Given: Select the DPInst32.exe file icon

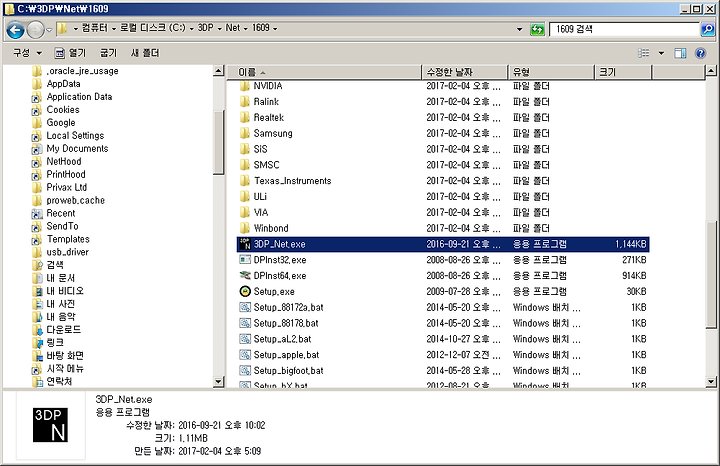Looking at the screenshot, I should tap(245, 260).
